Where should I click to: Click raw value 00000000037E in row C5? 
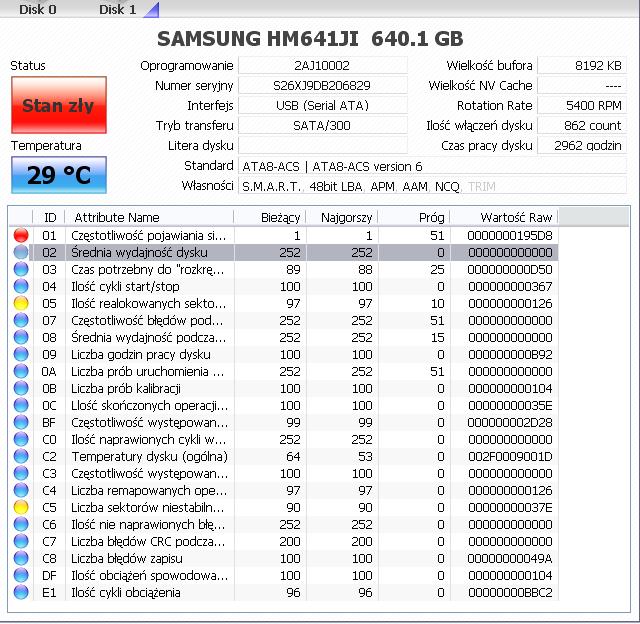click(x=510, y=507)
